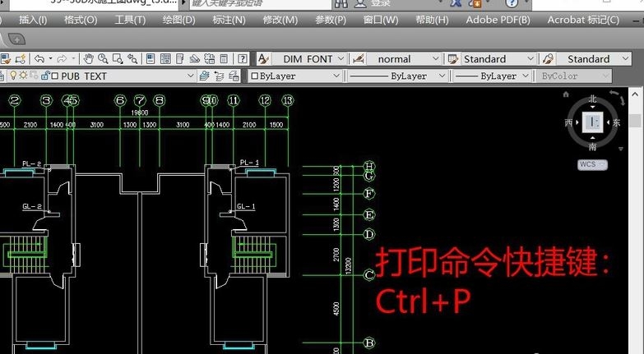Viewport: 644px width, 354px height.
Task: Open the 工具(T) menu
Action: pyautogui.click(x=130, y=20)
